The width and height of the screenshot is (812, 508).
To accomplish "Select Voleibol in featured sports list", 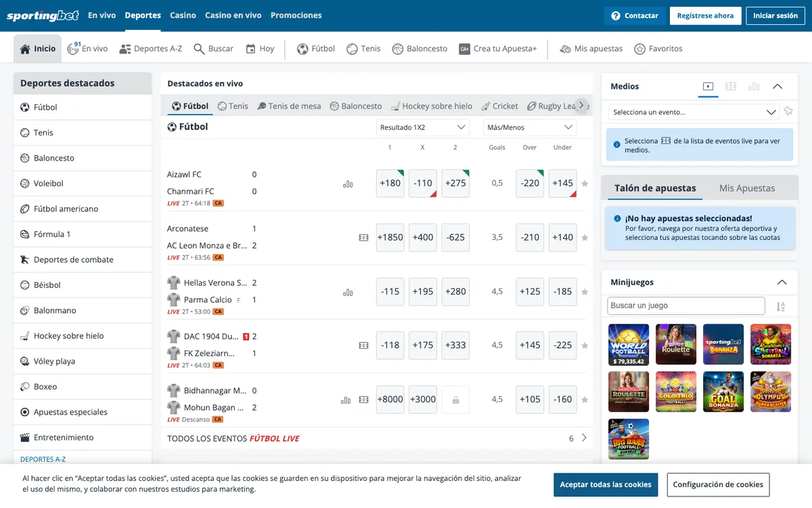I will (83, 184).
